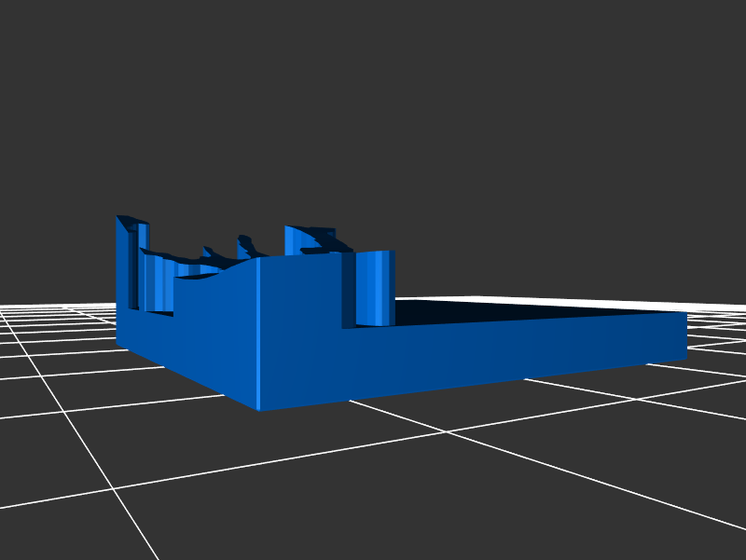Click the grid line intersection below the model's front wall

[447, 432]
